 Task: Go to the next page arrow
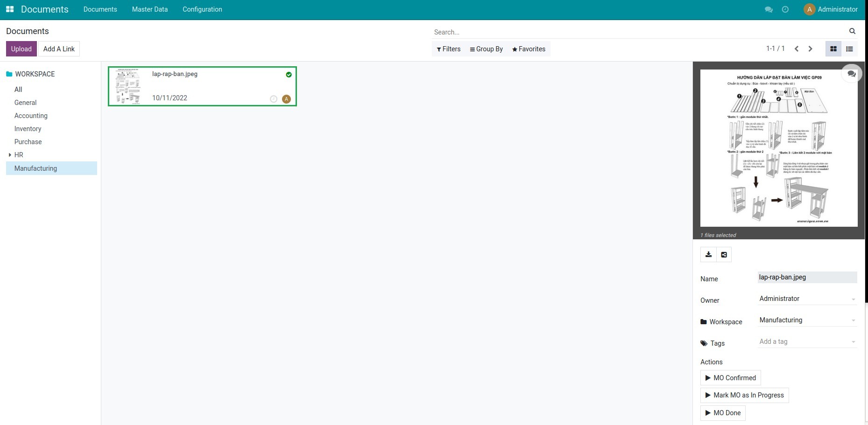click(810, 49)
